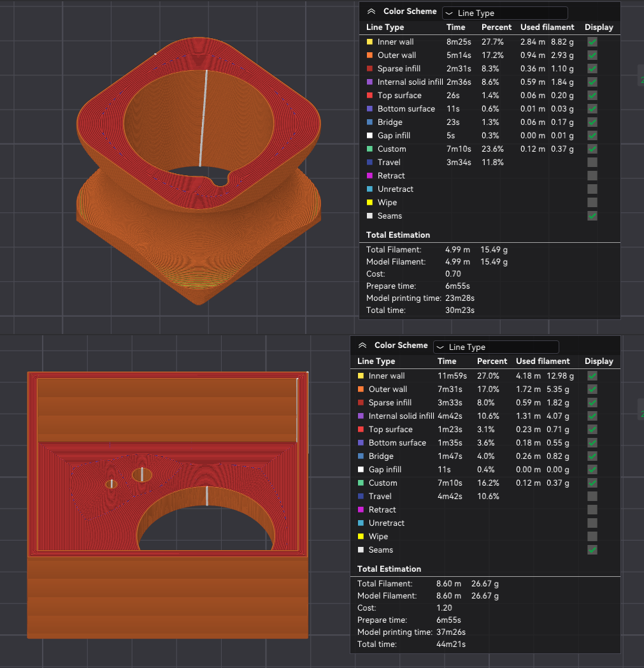644x668 pixels.
Task: Hide Inner wall lines in the 11m59s row
Action: [x=592, y=376]
